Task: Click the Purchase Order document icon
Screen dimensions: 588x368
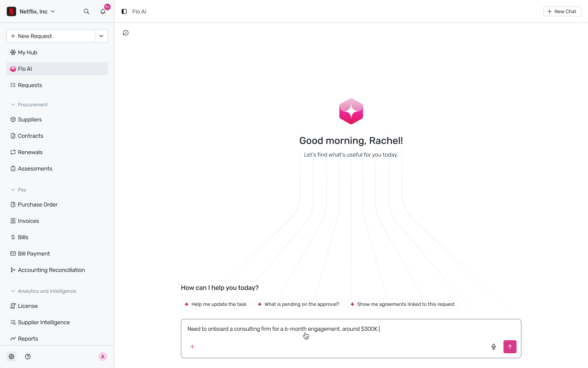Action: point(13,204)
